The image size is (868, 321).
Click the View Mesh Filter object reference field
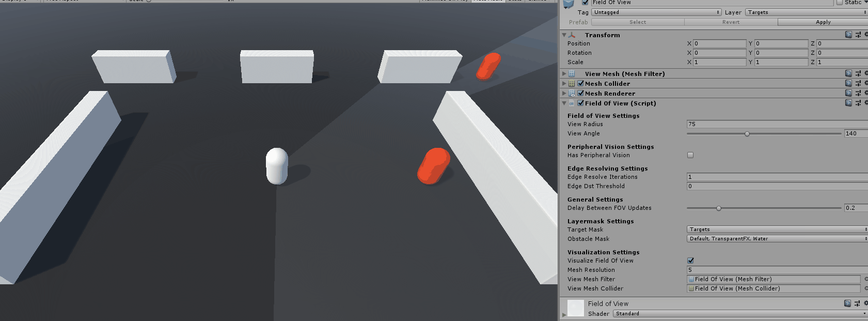point(774,279)
